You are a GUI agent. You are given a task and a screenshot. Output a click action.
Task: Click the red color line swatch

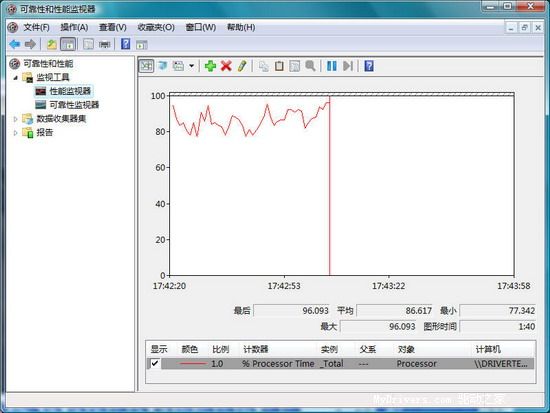pos(193,364)
